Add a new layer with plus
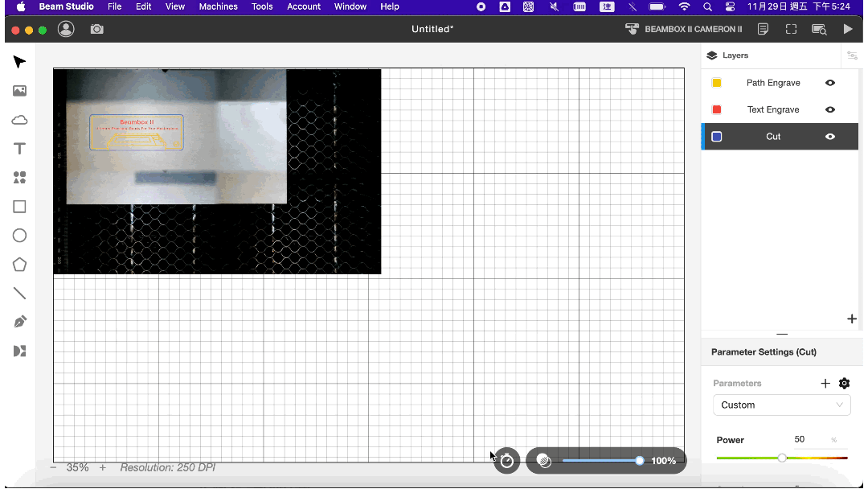The width and height of the screenshot is (868, 489). [x=852, y=319]
